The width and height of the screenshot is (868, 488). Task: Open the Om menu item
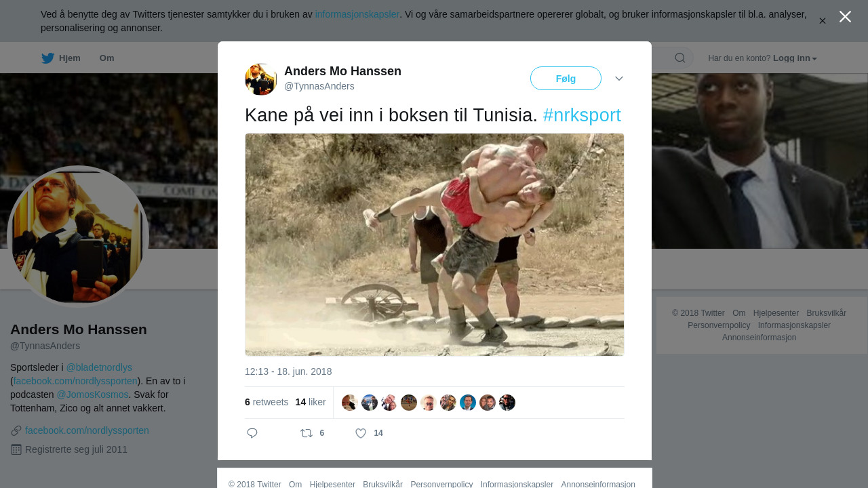pos(106,58)
